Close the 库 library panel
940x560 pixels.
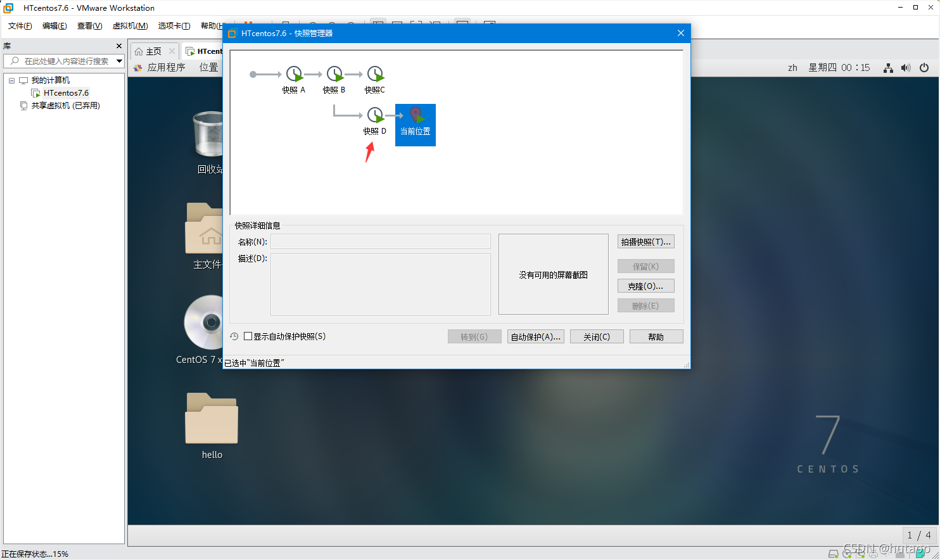[x=119, y=46]
